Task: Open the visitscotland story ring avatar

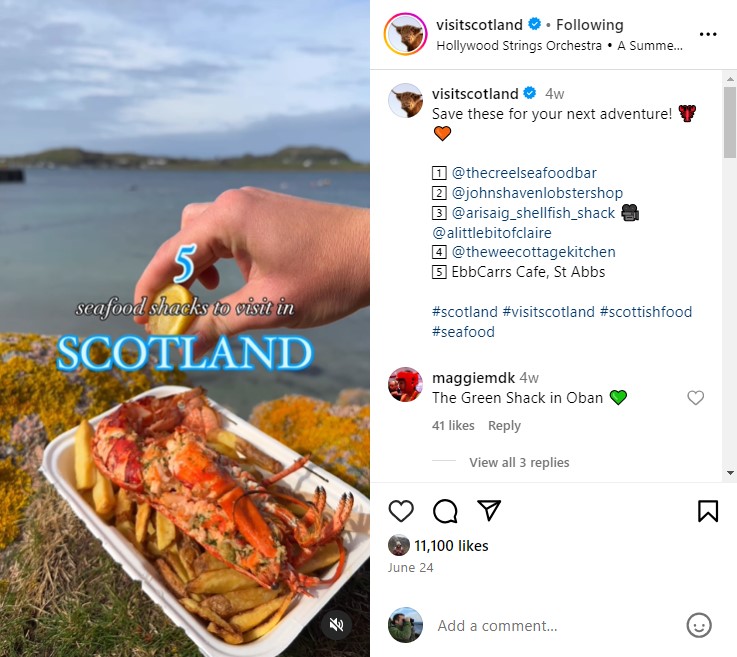Action: click(405, 34)
